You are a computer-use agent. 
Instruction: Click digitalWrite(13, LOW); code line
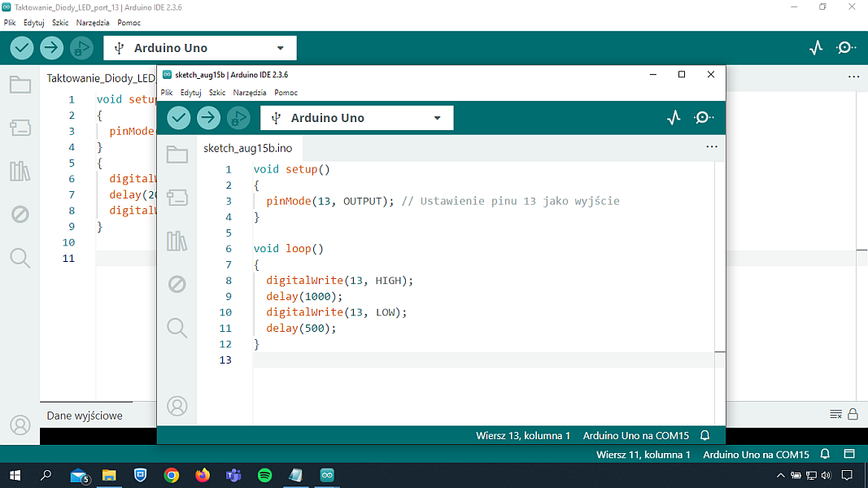tap(337, 312)
